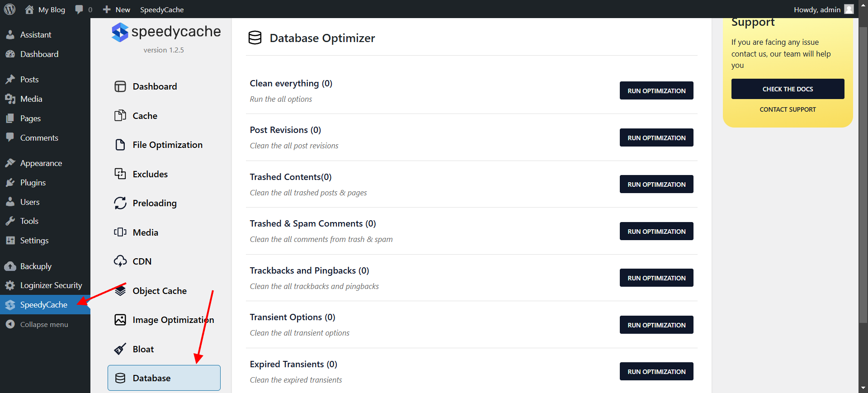The width and height of the screenshot is (868, 393).
Task: Run optimization for Trashed Contents
Action: [x=656, y=184]
